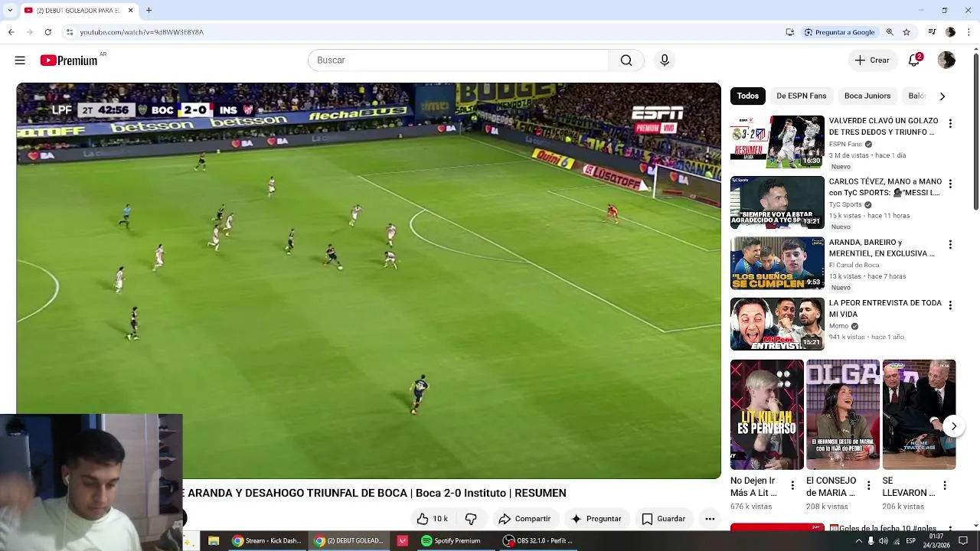This screenshot has width=980, height=551.
Task: Open Lit Killah Es Perverso short
Action: pyautogui.click(x=766, y=414)
